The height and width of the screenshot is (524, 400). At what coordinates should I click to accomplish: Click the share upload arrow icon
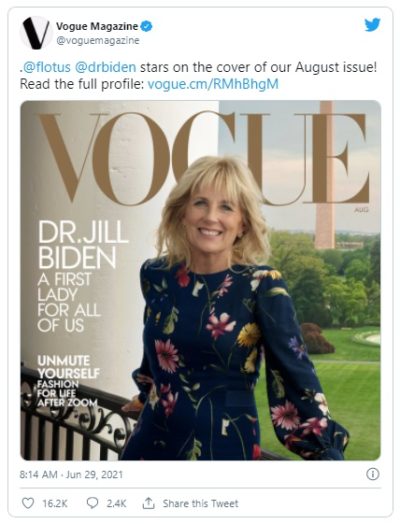[x=148, y=503]
